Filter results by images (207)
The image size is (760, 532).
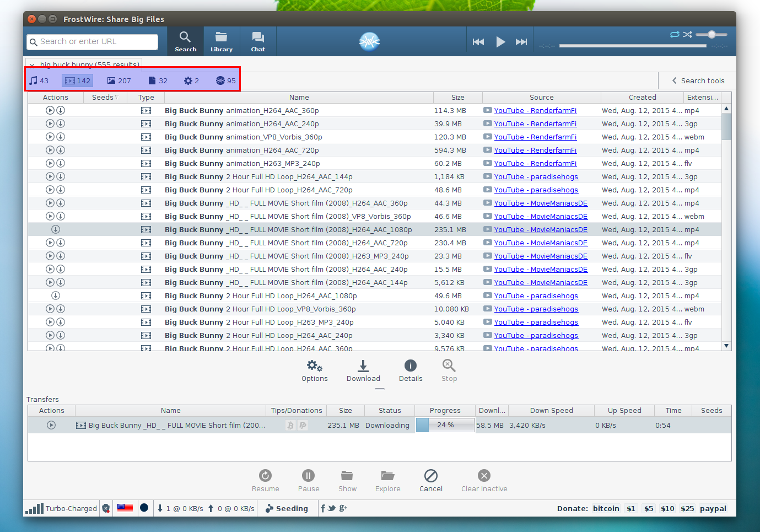119,80
